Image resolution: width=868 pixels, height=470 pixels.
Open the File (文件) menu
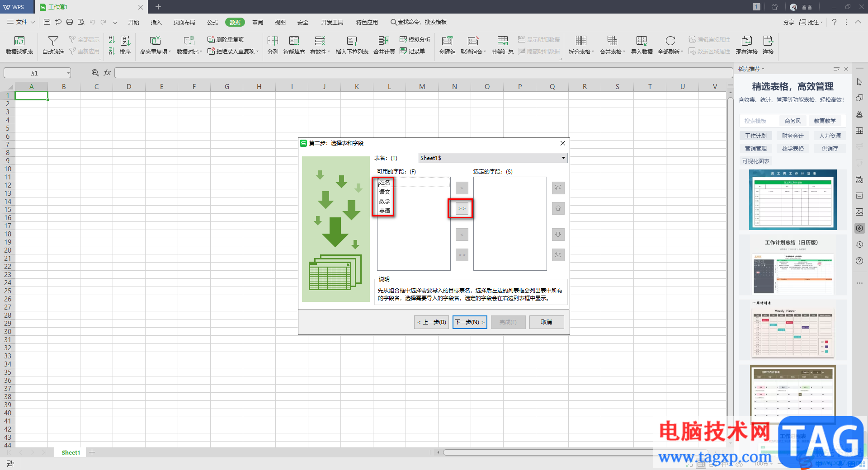coord(21,22)
